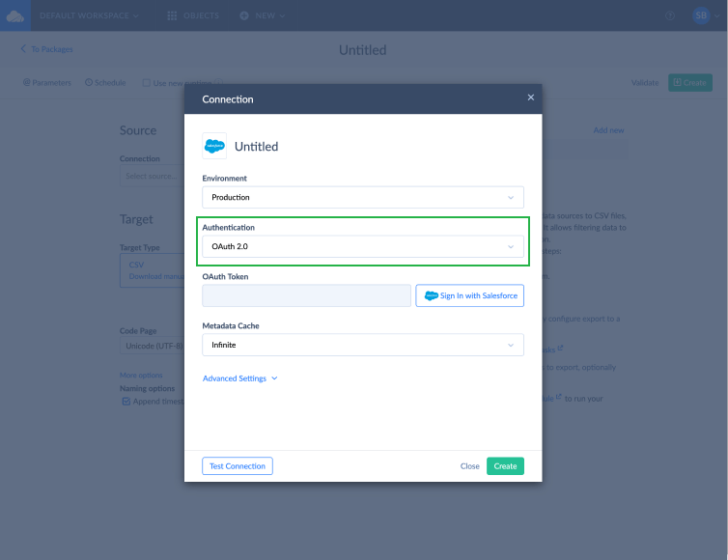Screen dimensions: 728x560
Task: Expand Advanced Settings
Action: 240,378
